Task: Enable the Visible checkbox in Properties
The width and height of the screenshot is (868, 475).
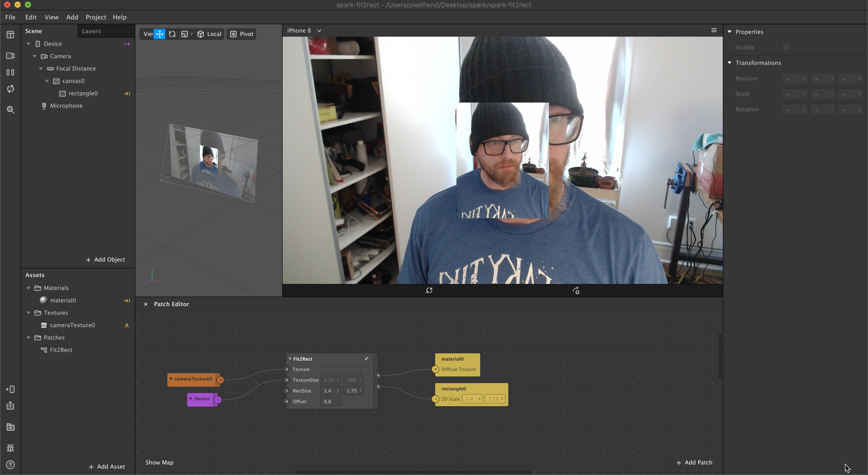Action: tap(786, 47)
